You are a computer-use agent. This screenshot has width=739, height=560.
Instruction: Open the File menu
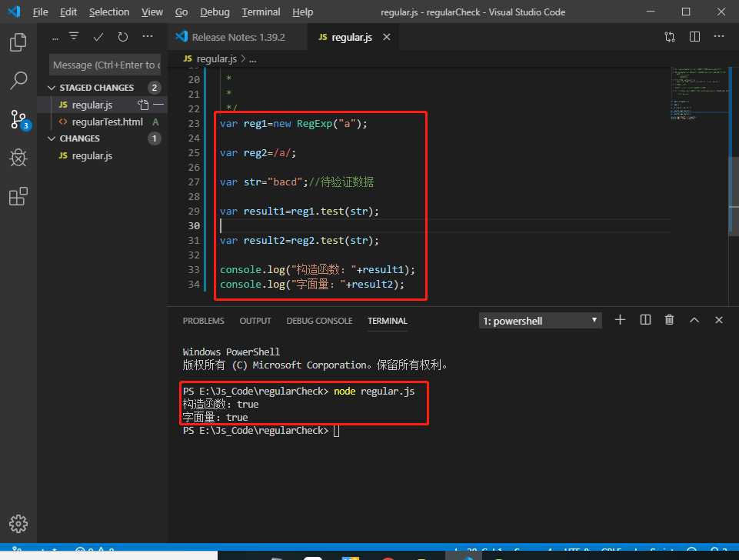coord(41,12)
